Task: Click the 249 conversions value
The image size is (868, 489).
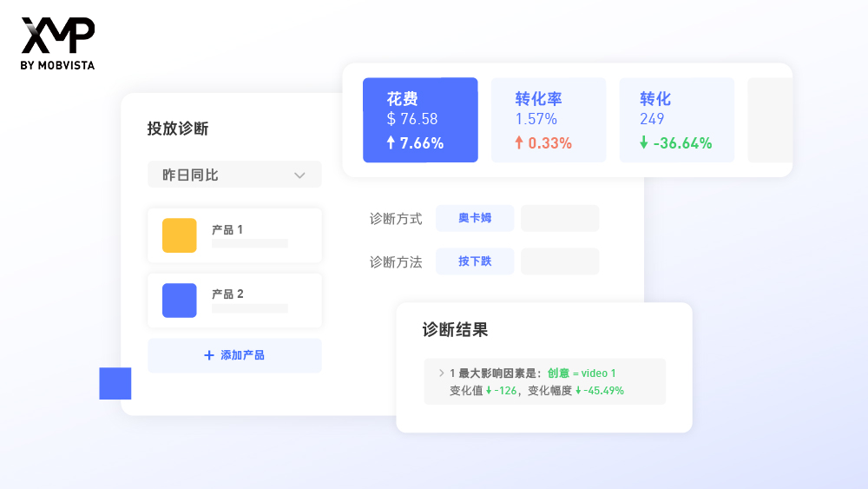Action: click(652, 119)
